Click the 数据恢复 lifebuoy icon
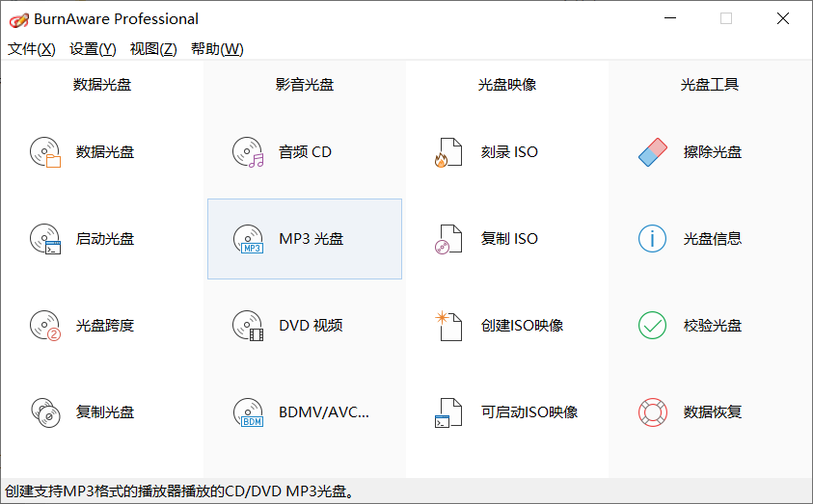 click(652, 412)
